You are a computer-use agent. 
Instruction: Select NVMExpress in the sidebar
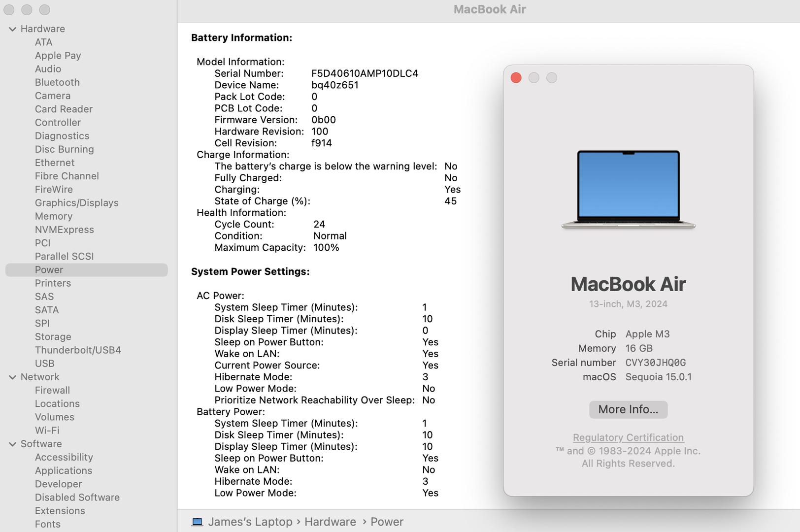[64, 230]
